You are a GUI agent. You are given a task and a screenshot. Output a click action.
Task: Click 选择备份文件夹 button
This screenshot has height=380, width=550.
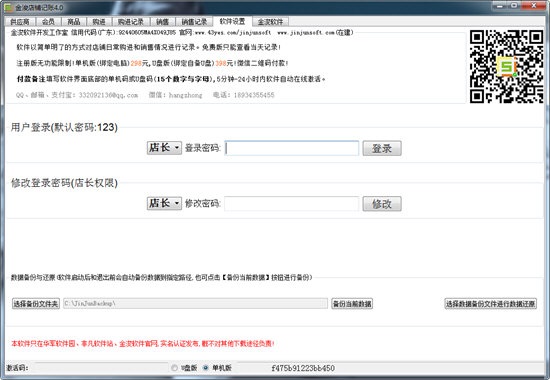pyautogui.click(x=36, y=304)
